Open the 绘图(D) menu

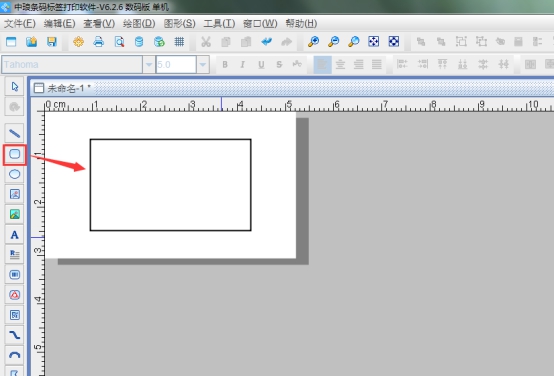[139, 24]
